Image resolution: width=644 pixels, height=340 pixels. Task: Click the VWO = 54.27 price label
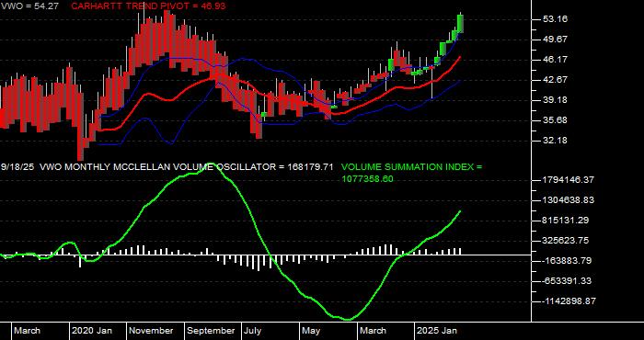[31, 6]
